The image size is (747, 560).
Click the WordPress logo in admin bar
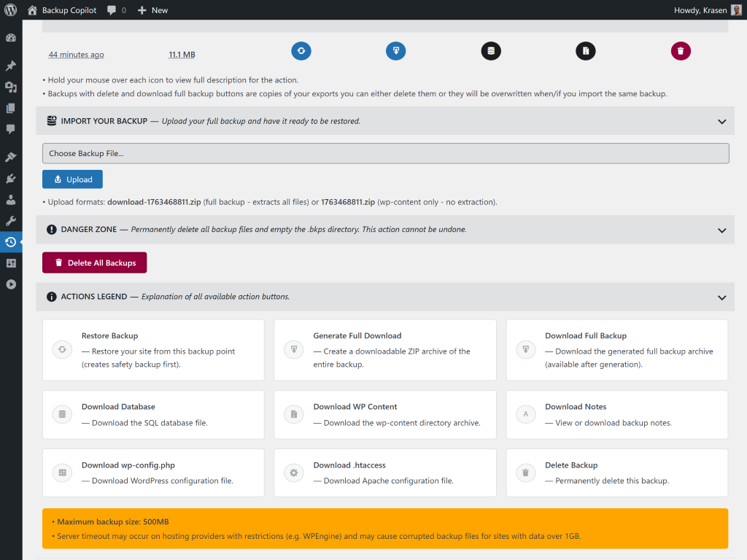tap(9, 10)
